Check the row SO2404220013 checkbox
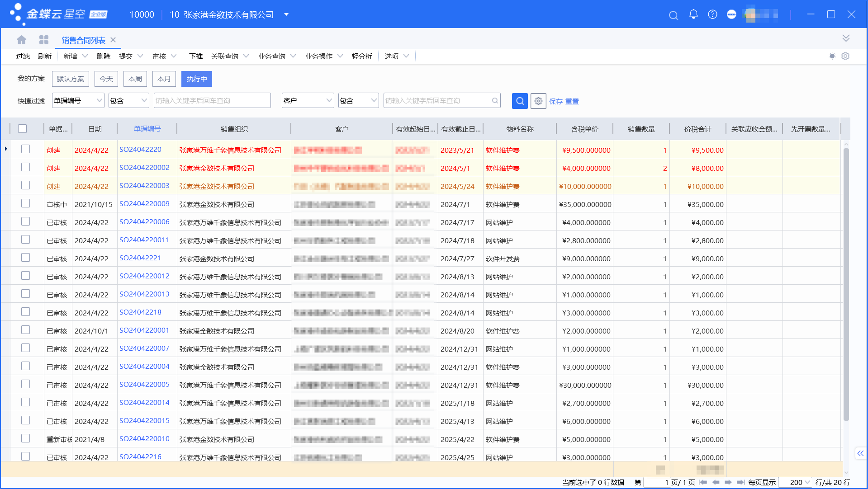Image resolution: width=868 pixels, height=489 pixels. tap(25, 294)
